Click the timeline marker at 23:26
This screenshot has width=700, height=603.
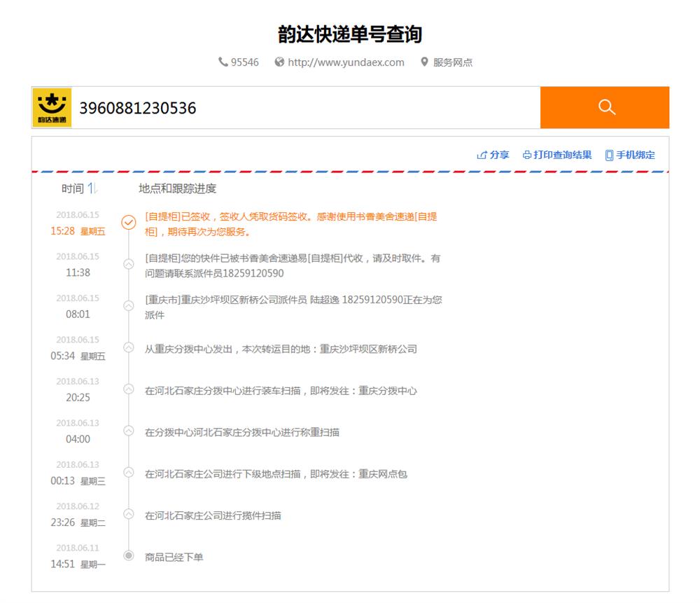(129, 513)
